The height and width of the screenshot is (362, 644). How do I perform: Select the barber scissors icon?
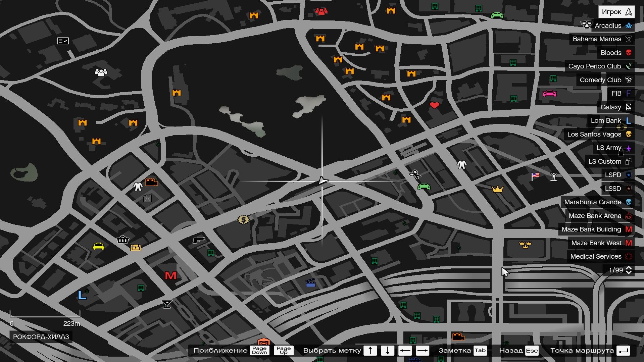(x=415, y=174)
